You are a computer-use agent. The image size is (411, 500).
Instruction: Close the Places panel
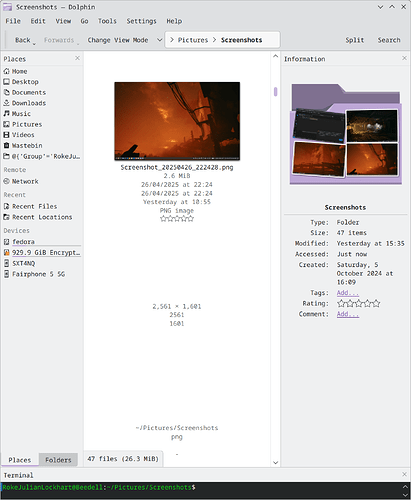click(x=77, y=58)
